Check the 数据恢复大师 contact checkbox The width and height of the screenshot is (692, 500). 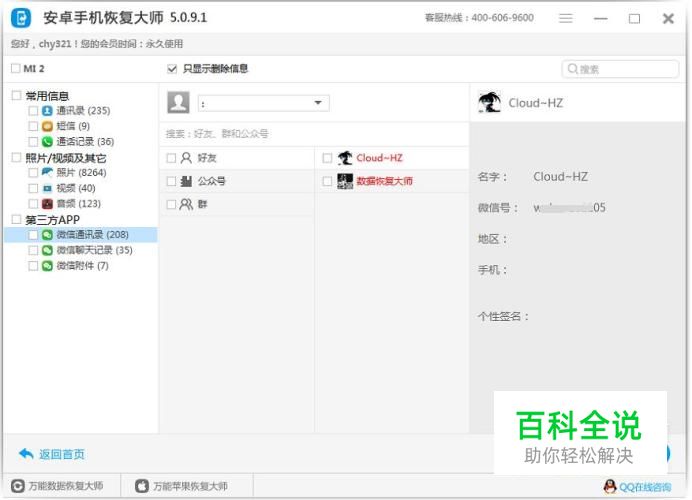click(327, 181)
